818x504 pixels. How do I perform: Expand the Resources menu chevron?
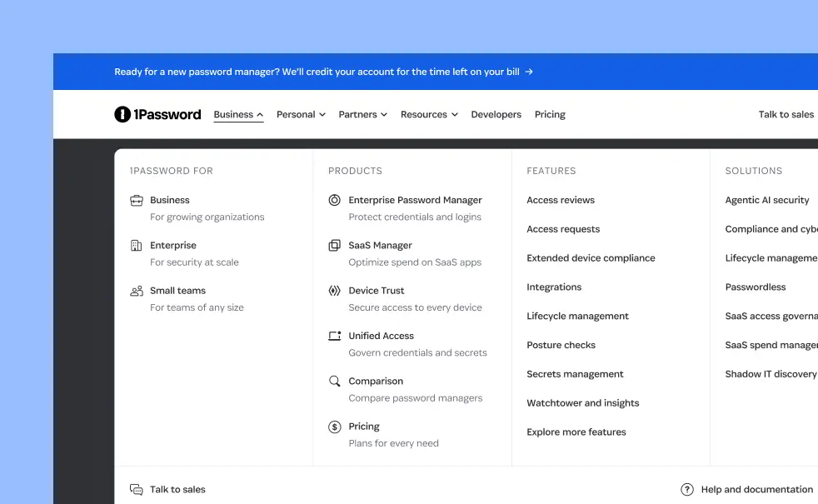click(x=454, y=115)
